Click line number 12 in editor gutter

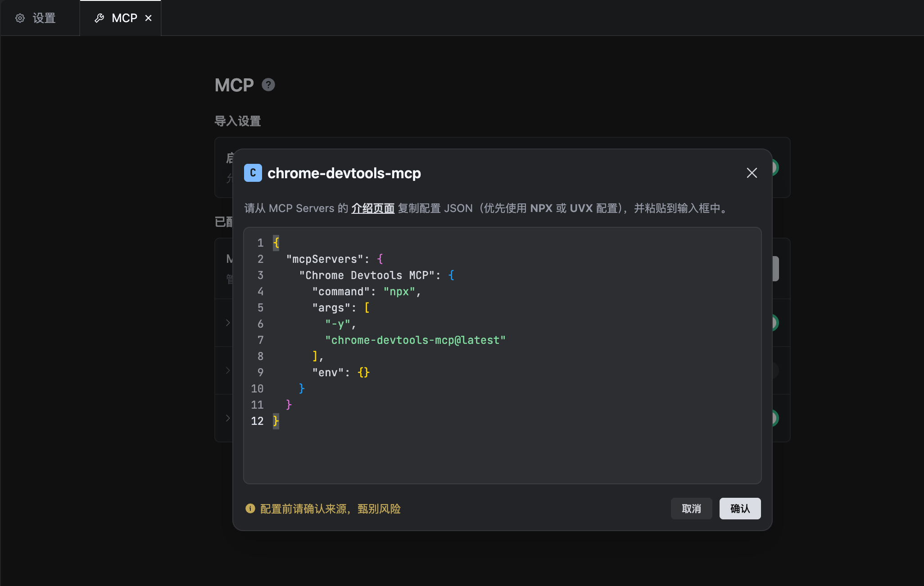click(x=257, y=421)
